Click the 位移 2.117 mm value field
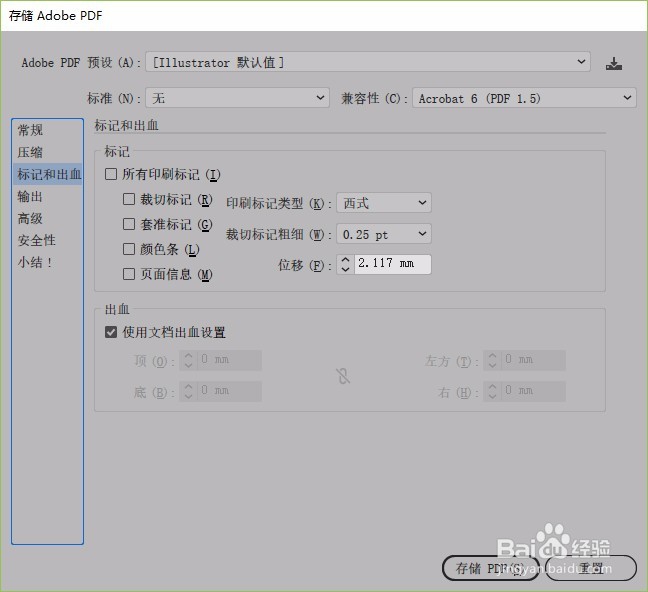Viewport: 648px width, 592px height. (x=393, y=264)
